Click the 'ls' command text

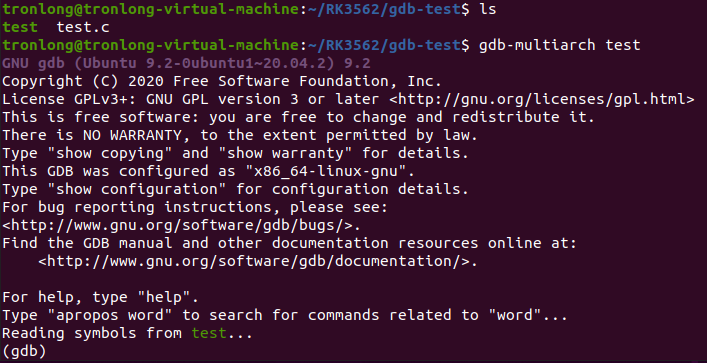pos(487,9)
